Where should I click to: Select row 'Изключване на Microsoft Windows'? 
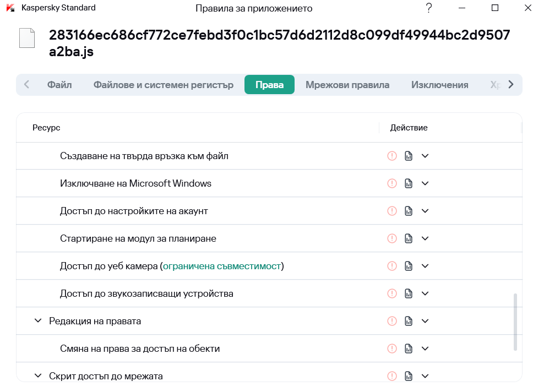[269, 183]
